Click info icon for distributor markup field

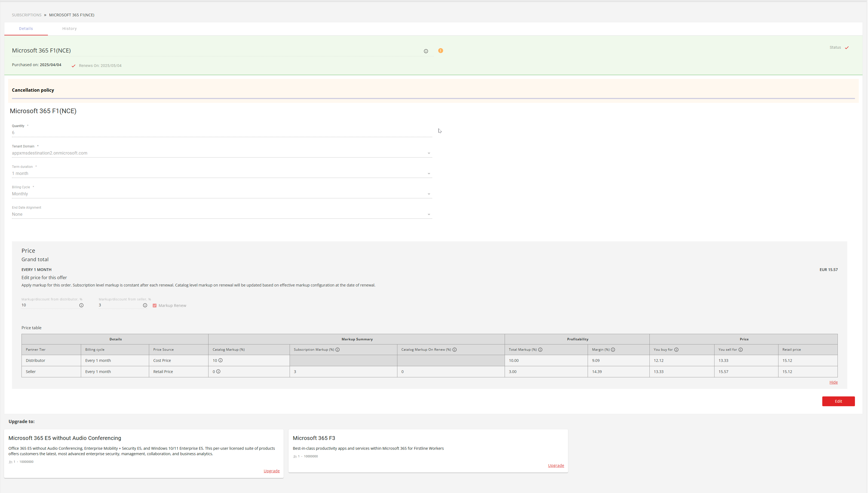[81, 306]
